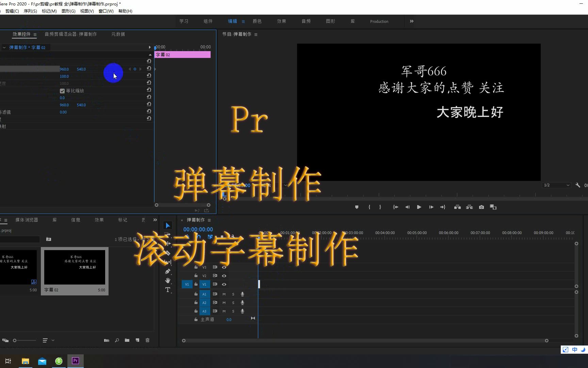Go to In point
The width and height of the screenshot is (588, 368).
click(395, 207)
